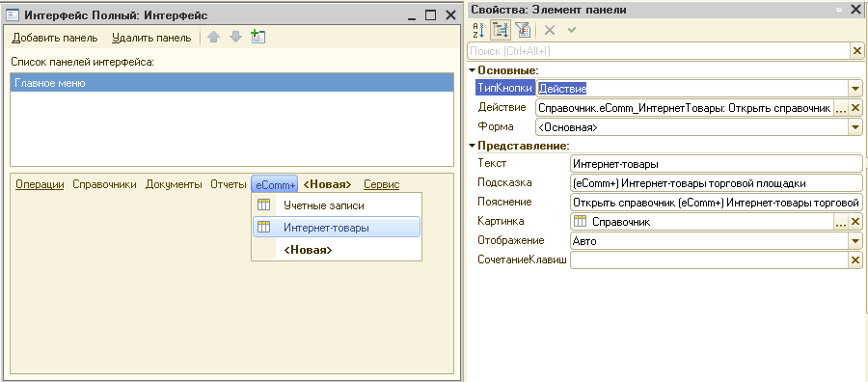868x382 pixels.
Task: Click the pin icon of the Properties panel
Action: tap(840, 10)
